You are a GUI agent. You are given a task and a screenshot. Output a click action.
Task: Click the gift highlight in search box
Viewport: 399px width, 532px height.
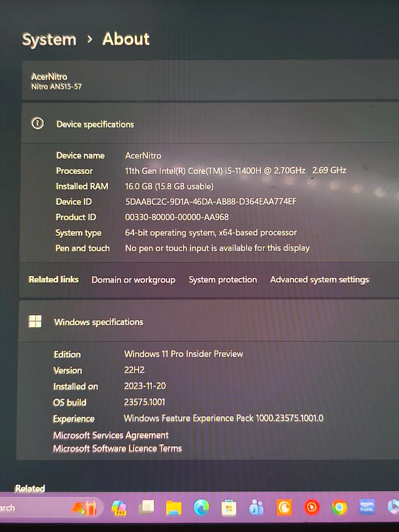85,508
